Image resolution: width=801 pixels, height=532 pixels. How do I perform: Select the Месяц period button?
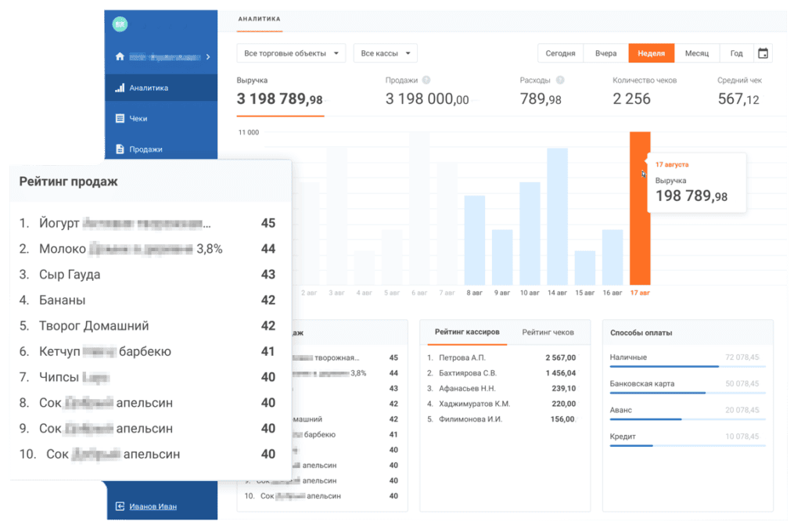tap(697, 53)
